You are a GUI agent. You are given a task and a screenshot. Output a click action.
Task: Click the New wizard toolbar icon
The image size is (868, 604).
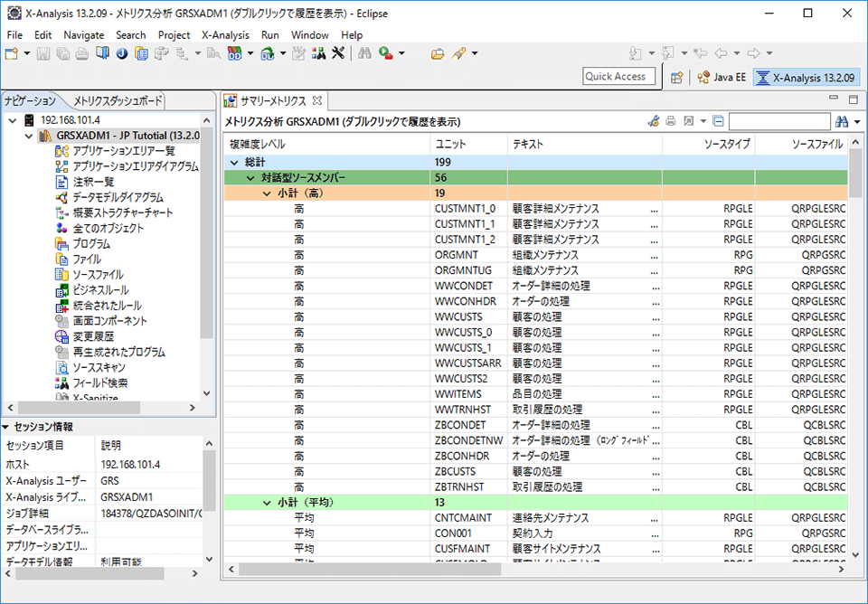point(12,53)
